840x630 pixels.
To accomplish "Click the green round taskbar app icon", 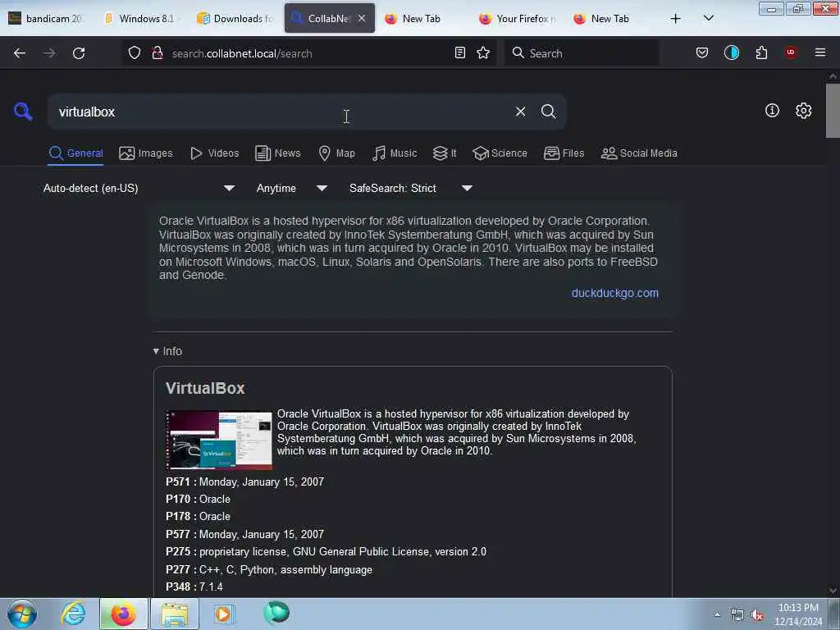I will (x=276, y=613).
